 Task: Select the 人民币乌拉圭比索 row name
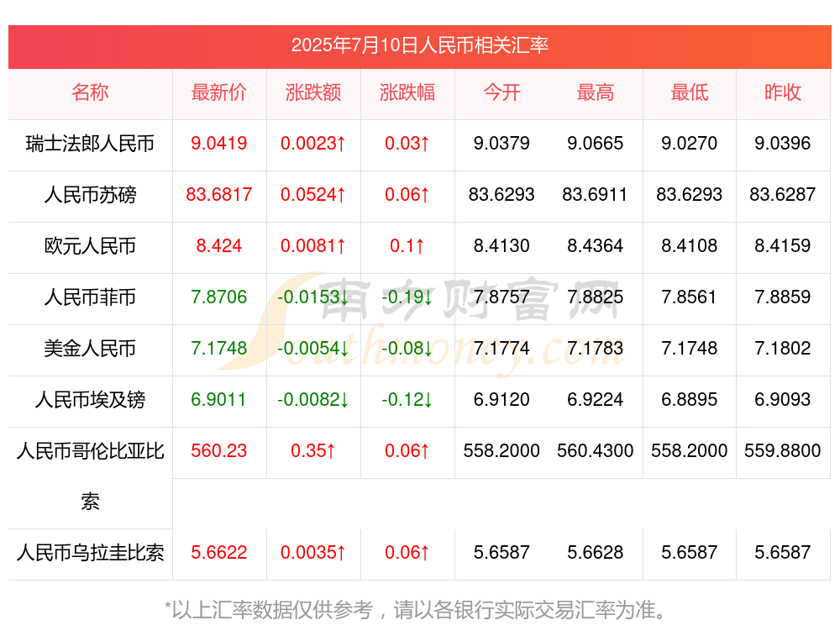90,553
